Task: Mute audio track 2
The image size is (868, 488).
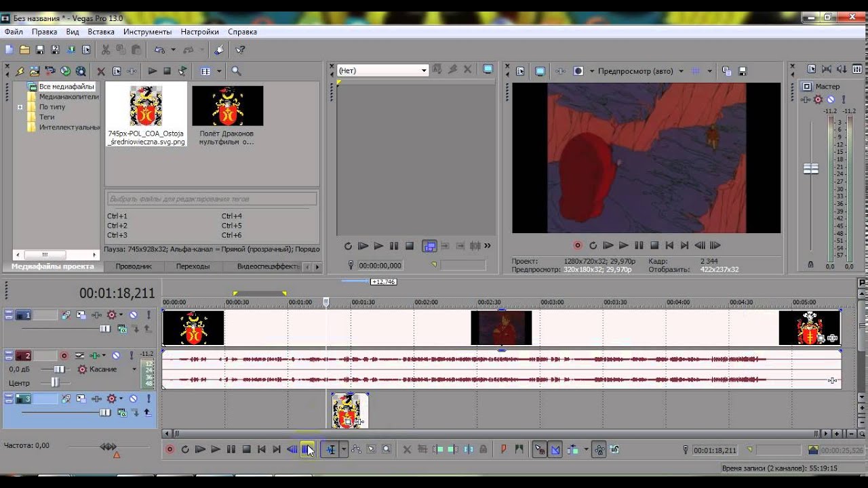Action: pyautogui.click(x=116, y=355)
